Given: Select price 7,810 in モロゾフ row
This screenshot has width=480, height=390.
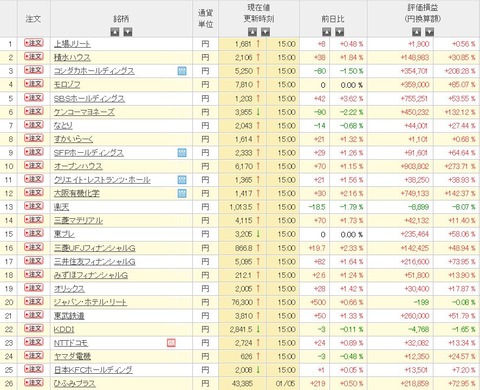Looking at the screenshot, I should click(244, 85).
